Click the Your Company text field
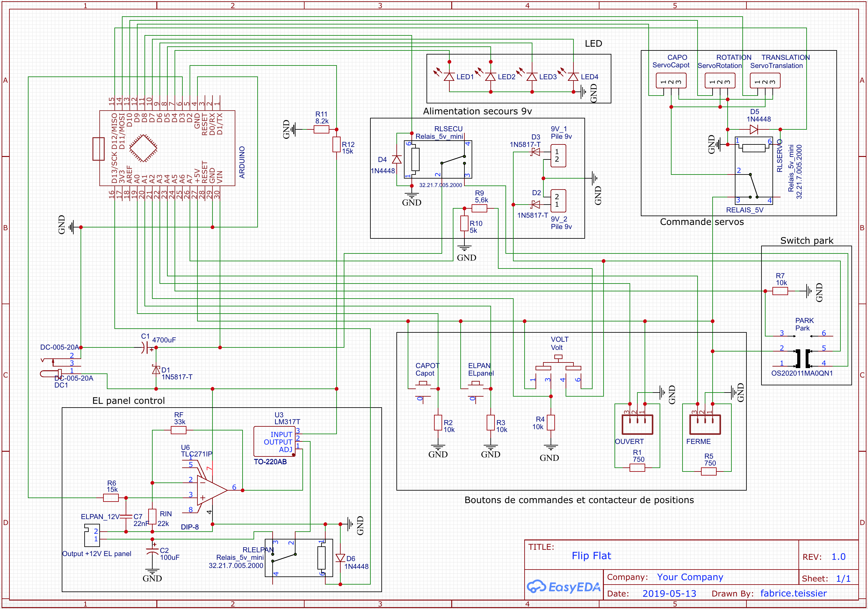The image size is (868, 609). 690,577
